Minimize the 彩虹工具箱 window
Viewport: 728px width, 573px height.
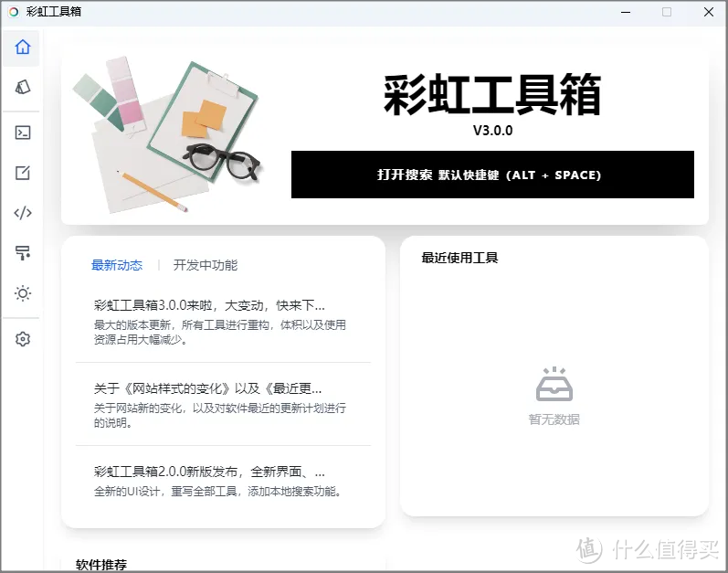point(626,12)
